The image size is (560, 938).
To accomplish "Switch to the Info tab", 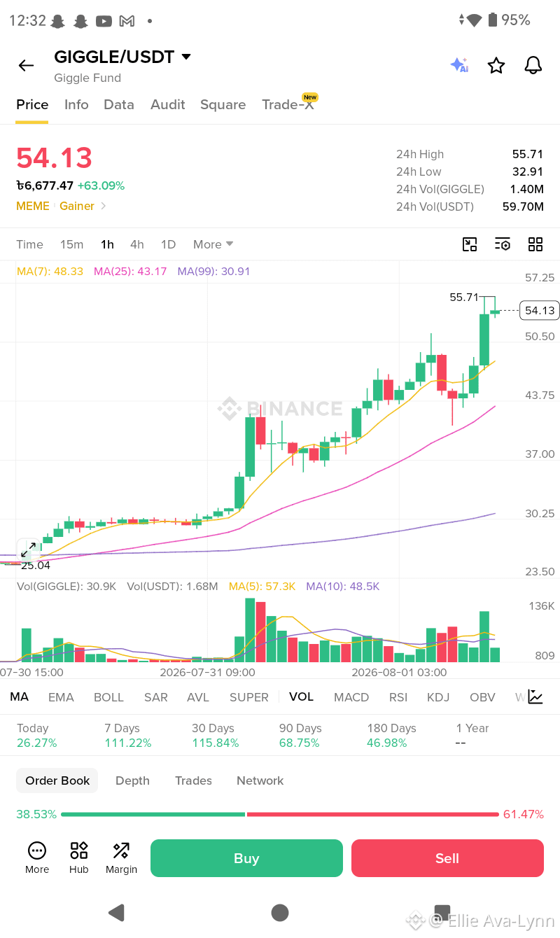I will 76,104.
